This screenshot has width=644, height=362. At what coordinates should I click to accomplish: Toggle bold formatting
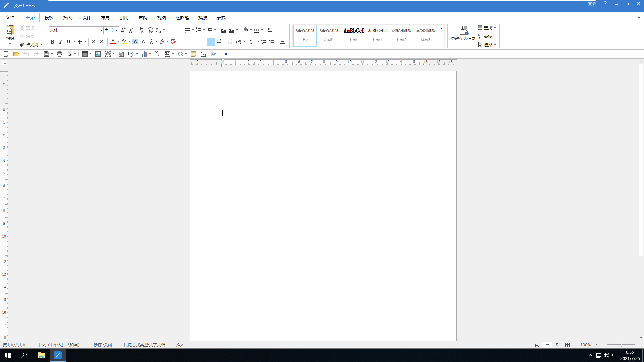coord(52,42)
